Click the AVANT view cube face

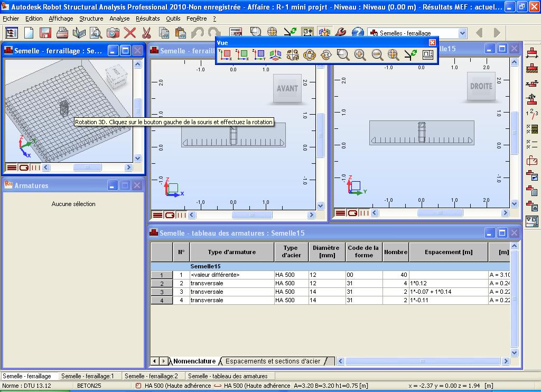[x=287, y=88]
